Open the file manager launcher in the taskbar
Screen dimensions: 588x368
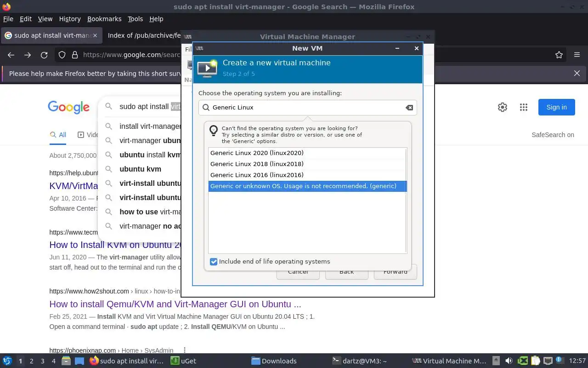[x=66, y=361]
